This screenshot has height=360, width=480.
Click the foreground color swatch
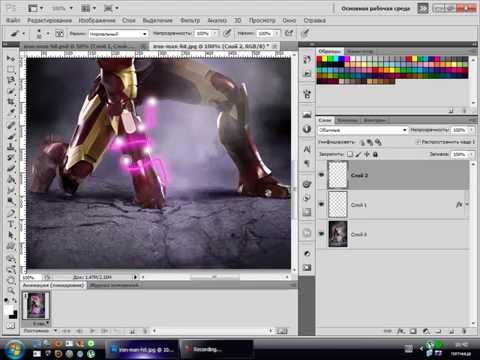tap(9, 310)
